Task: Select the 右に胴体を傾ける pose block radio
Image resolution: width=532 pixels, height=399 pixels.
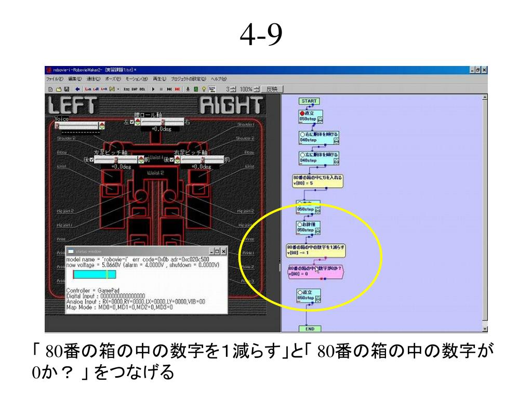Action: click(302, 135)
